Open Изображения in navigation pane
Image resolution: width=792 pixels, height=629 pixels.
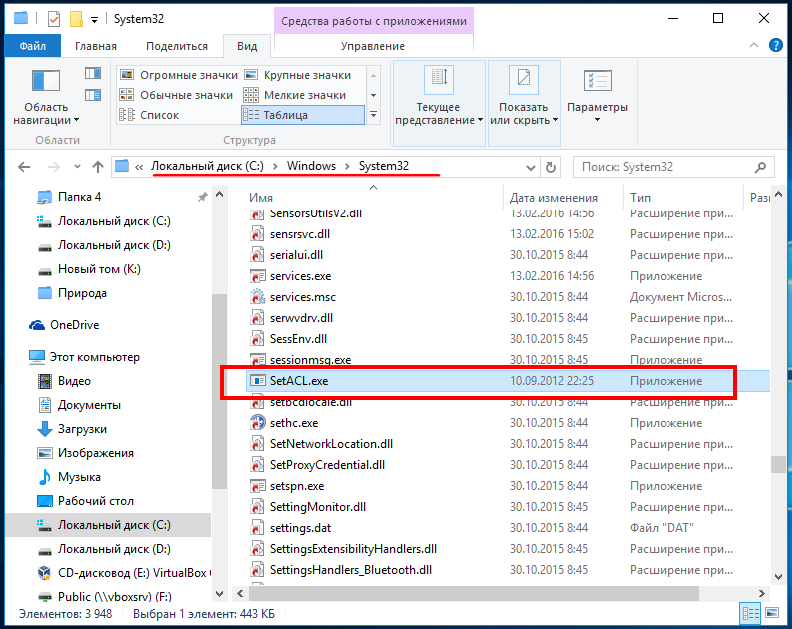(x=95, y=453)
